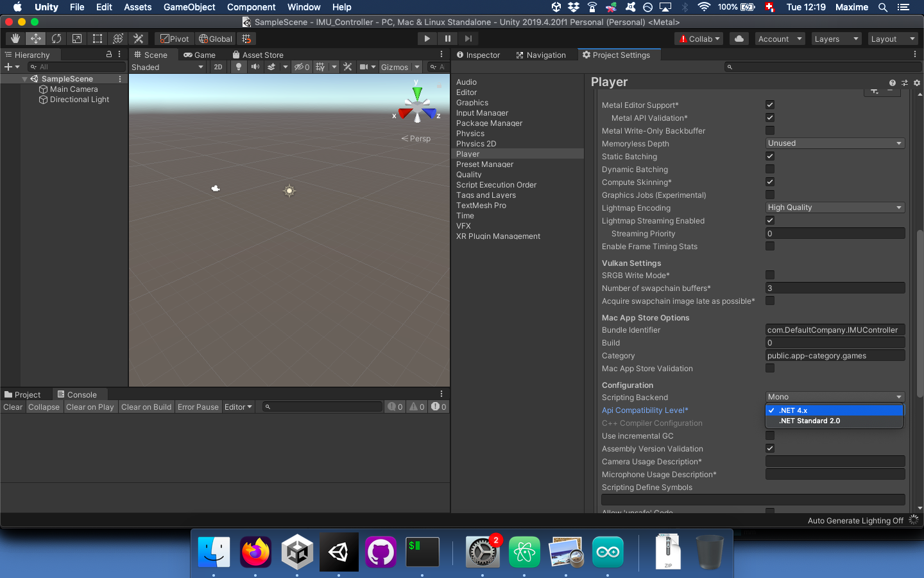Open scene camera settings icon
Viewport: 924px width, 578px height.
(364, 67)
